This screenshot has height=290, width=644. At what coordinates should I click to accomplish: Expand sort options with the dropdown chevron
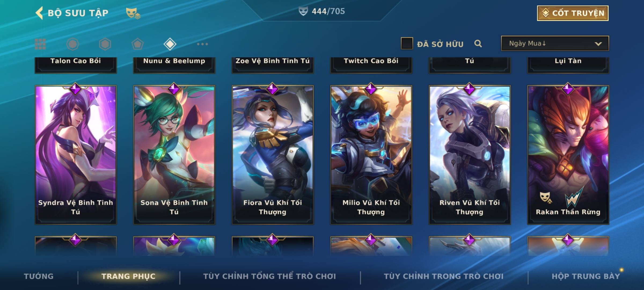coord(598,44)
